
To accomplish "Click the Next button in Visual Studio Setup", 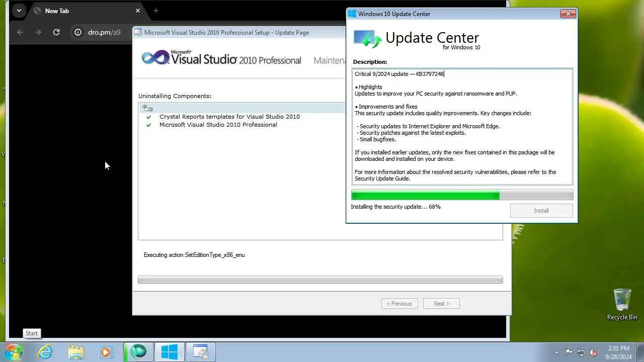I will [x=441, y=304].
